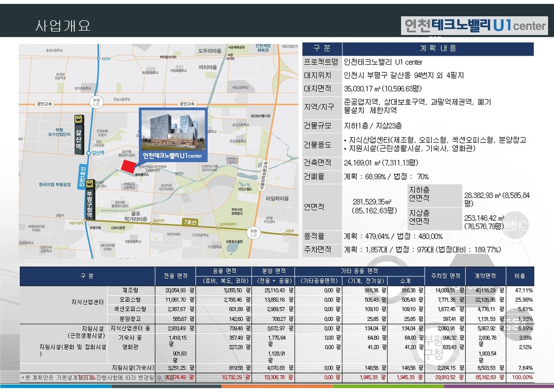The height and width of the screenshot is (392, 554).
Task: Click the 분양 면적 column header
Action: pos(274,271)
